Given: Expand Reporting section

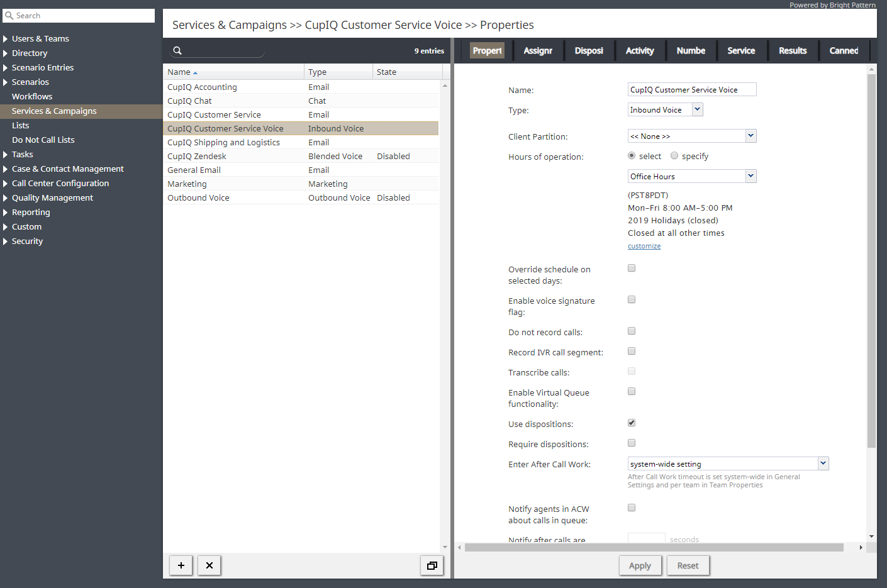Looking at the screenshot, I should click(x=6, y=213).
